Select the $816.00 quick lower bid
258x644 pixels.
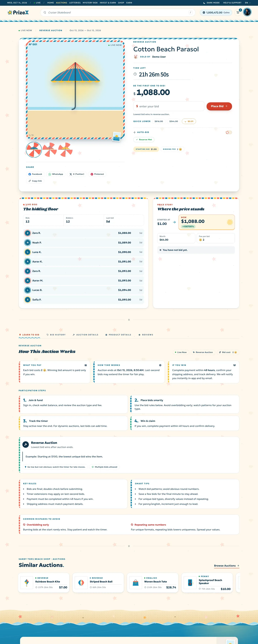(159, 121)
